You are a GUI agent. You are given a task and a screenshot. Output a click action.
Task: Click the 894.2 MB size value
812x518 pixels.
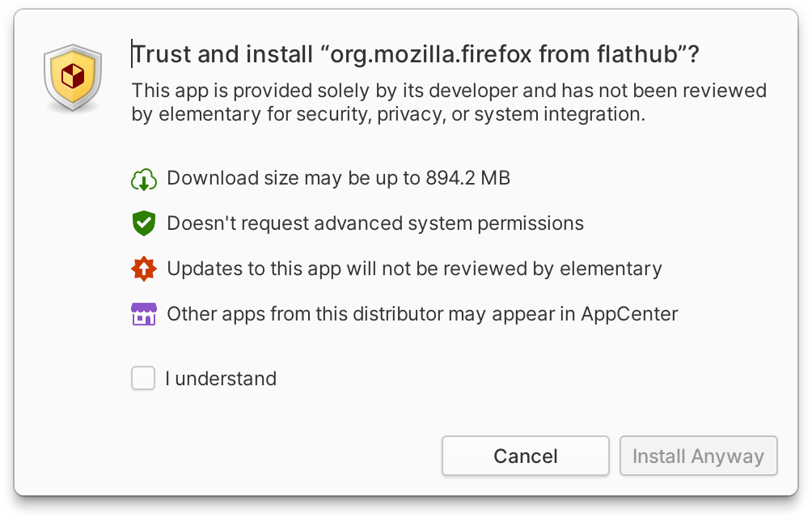468,178
